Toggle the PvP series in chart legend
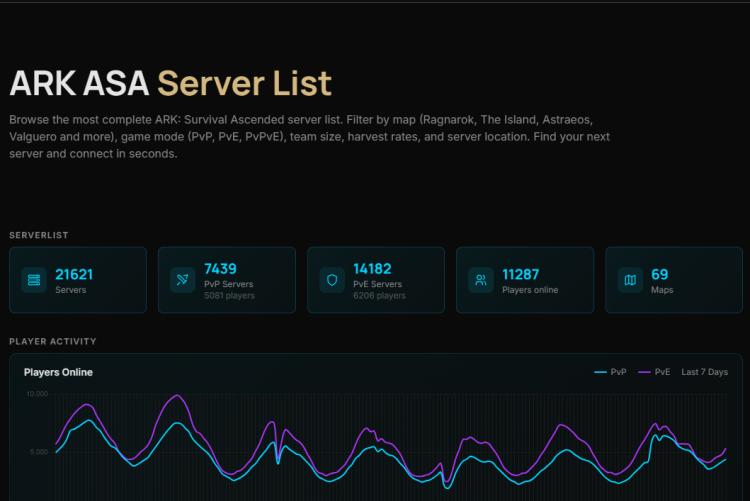 [610, 372]
